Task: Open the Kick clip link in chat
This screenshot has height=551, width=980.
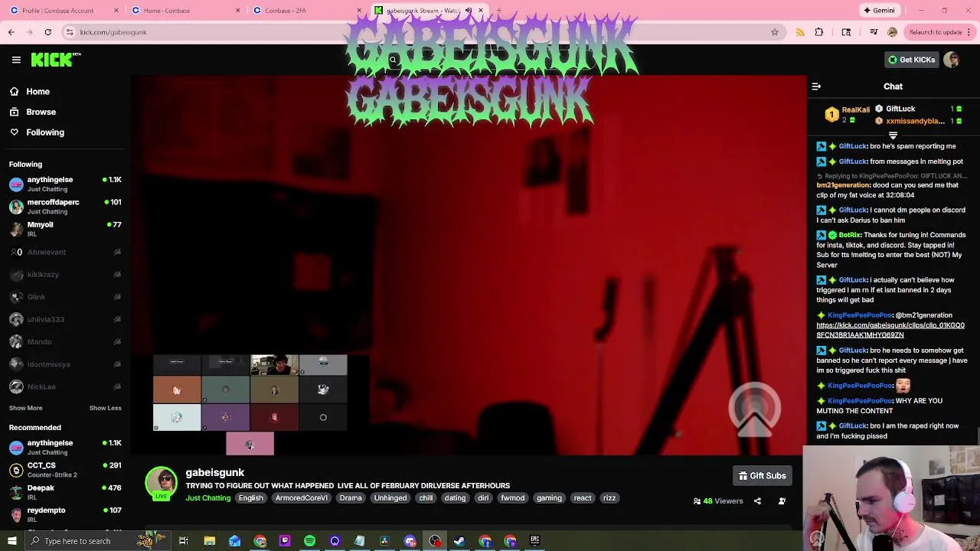Action: pos(890,330)
